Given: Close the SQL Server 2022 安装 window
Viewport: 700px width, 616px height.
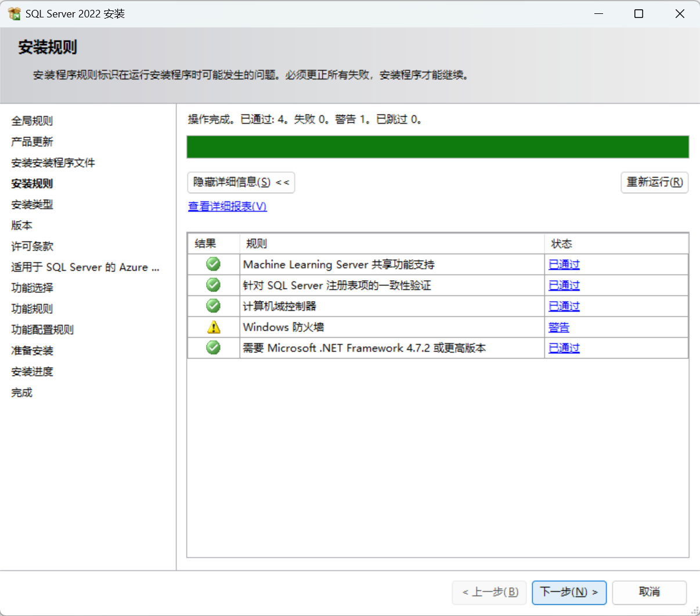Looking at the screenshot, I should 680,13.
